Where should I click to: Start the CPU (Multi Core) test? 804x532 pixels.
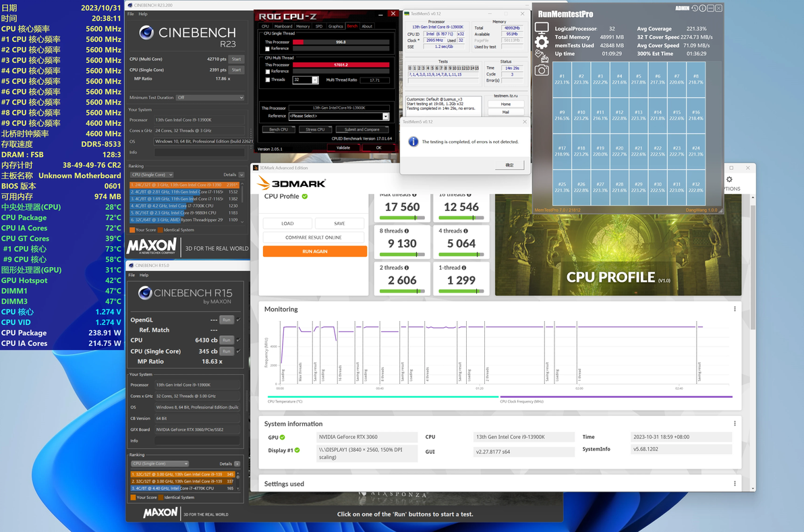(x=236, y=59)
